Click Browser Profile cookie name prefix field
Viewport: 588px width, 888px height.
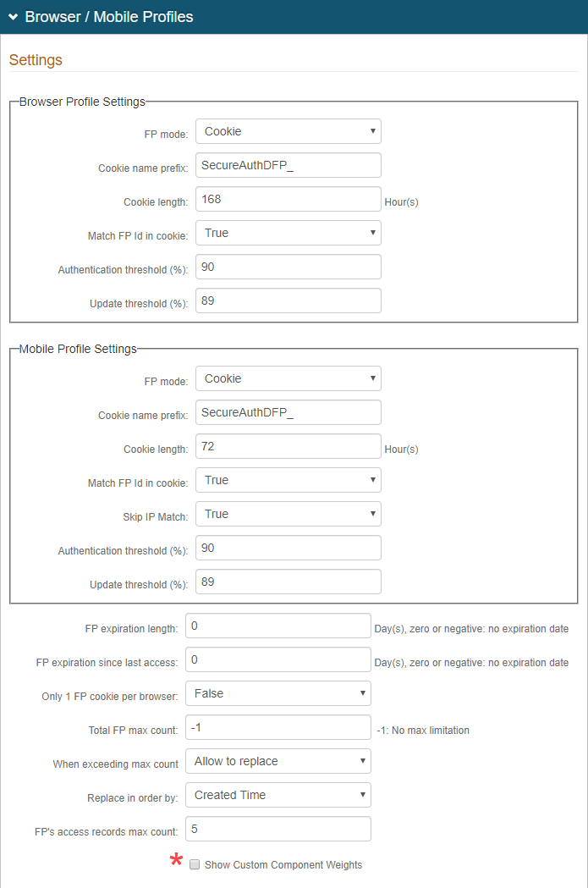pyautogui.click(x=288, y=165)
